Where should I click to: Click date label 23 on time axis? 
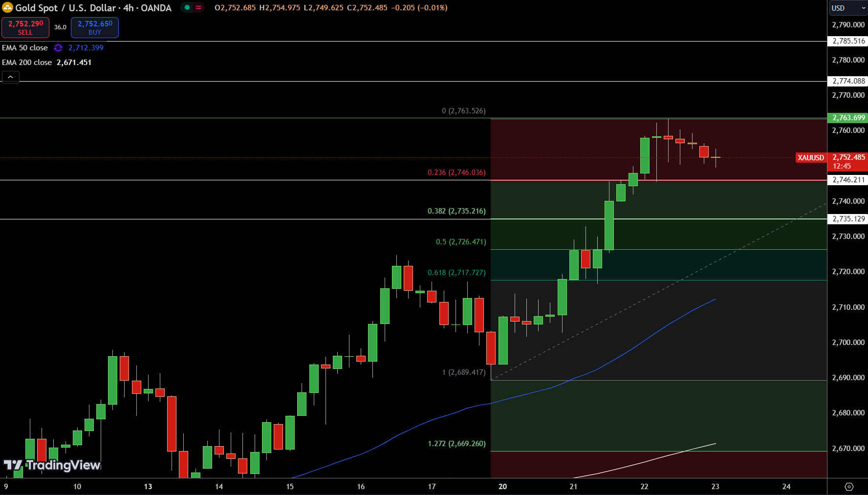point(716,487)
